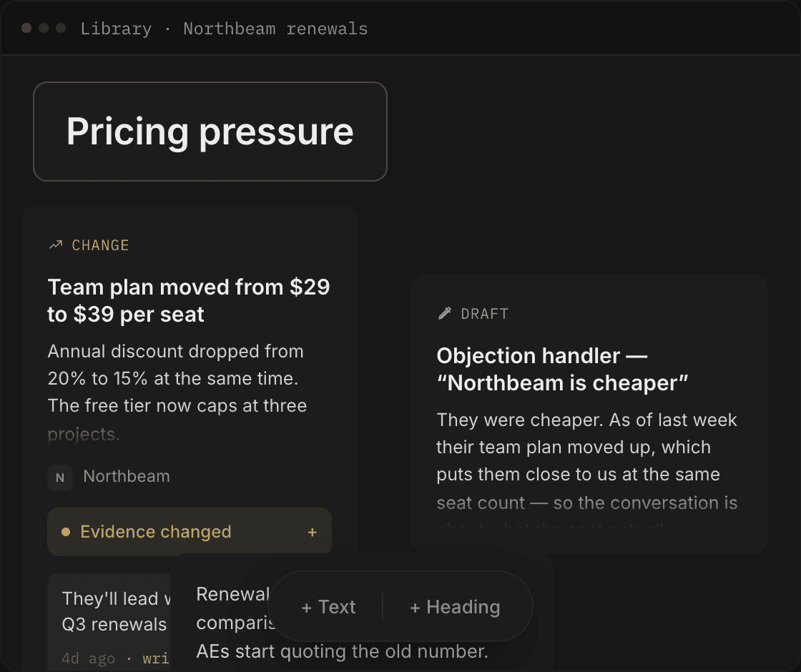The image size is (801, 672).
Task: Click the first window control dot
Action: [x=26, y=28]
